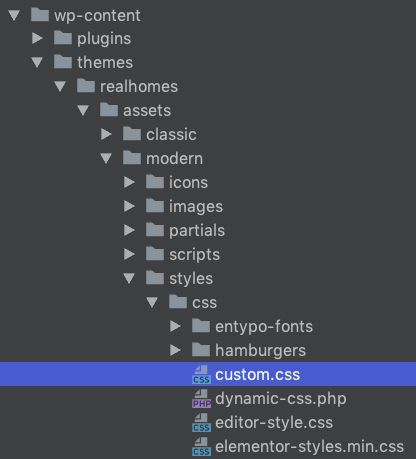This screenshot has height=459, width=416.
Task: Collapse the modern folder arrow
Action: 106,158
